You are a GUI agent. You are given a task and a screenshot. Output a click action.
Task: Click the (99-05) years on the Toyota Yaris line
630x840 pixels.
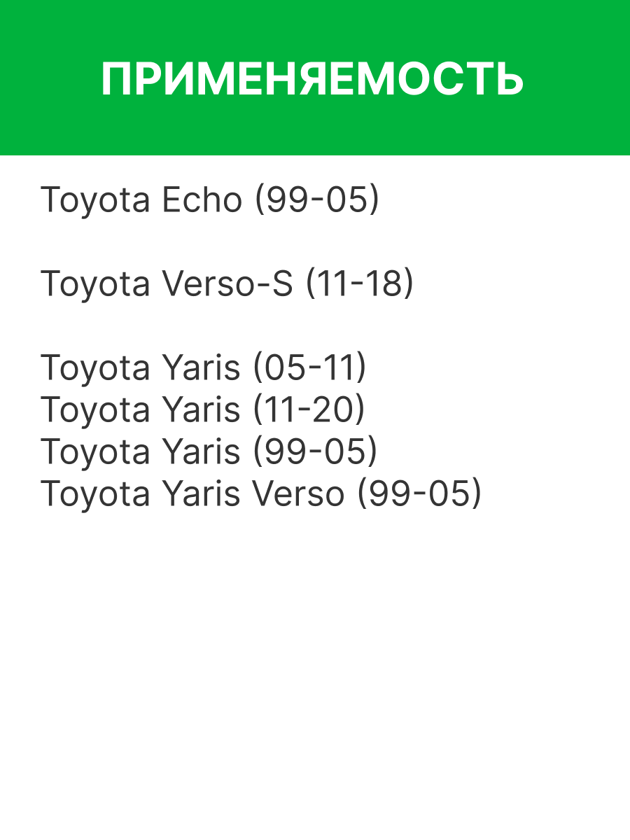pos(315,452)
